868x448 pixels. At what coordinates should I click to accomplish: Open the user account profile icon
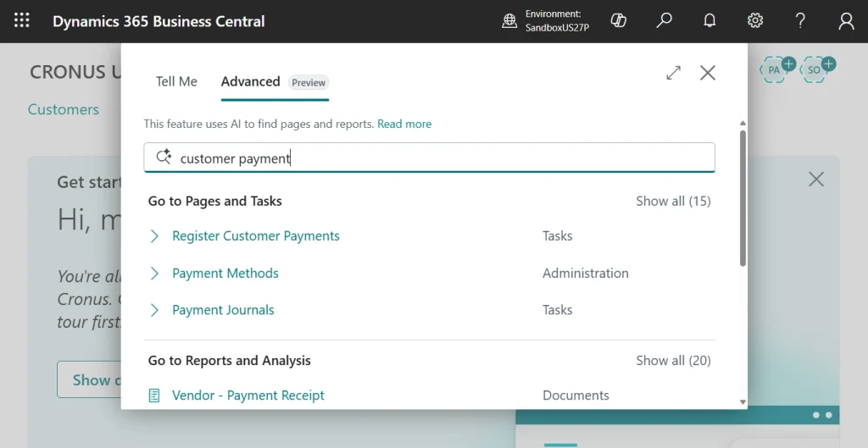coord(846,21)
